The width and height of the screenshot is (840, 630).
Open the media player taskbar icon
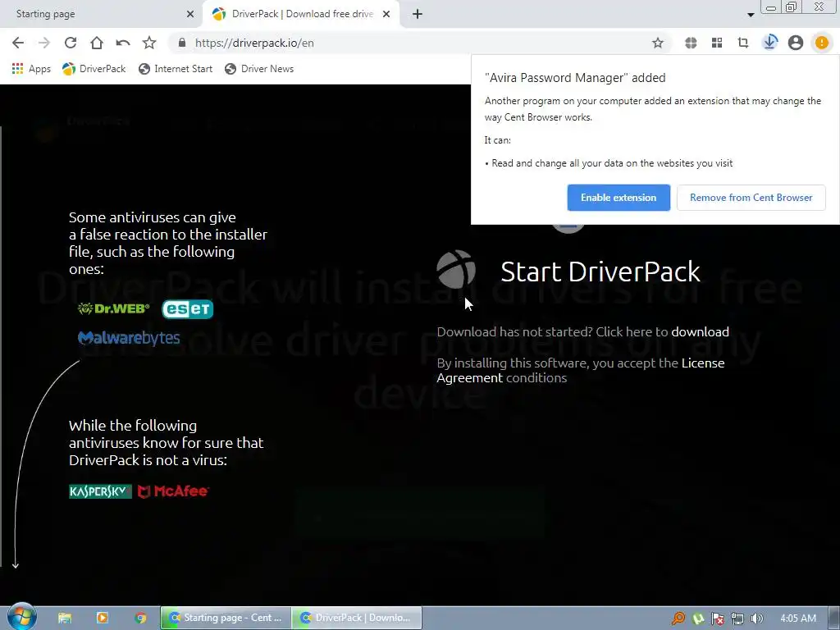click(102, 618)
